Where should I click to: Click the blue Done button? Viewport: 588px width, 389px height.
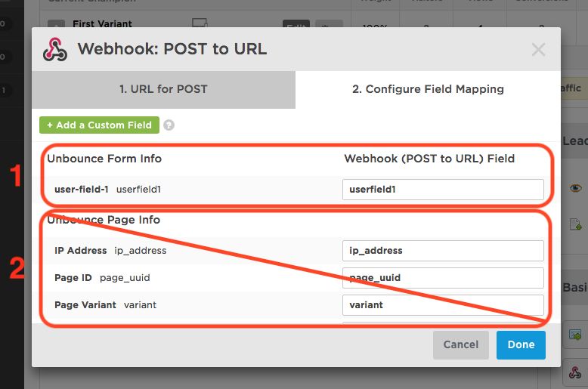click(521, 344)
